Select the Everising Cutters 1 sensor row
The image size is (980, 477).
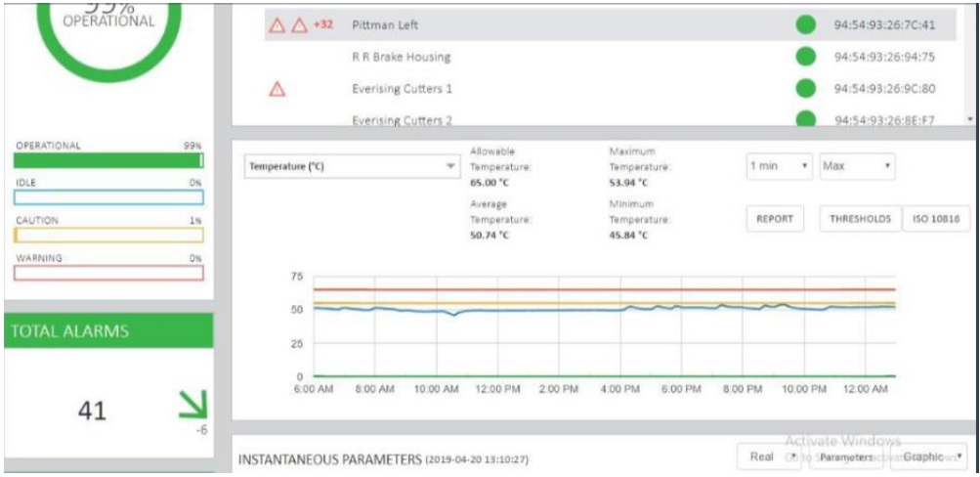402,89
